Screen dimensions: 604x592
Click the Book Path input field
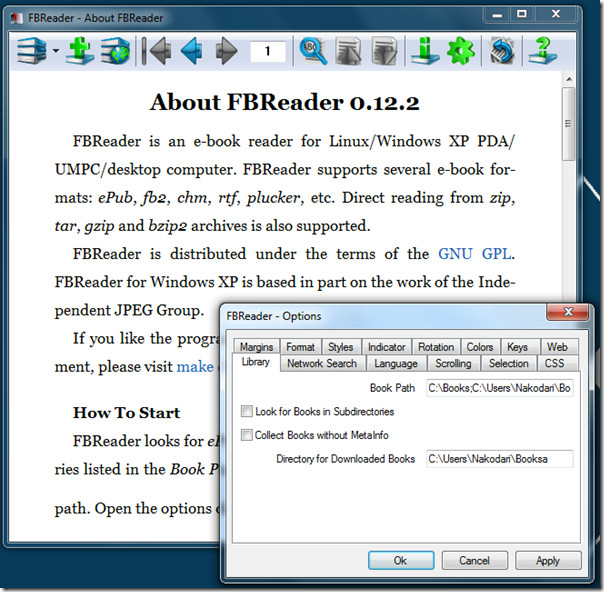(x=500, y=388)
